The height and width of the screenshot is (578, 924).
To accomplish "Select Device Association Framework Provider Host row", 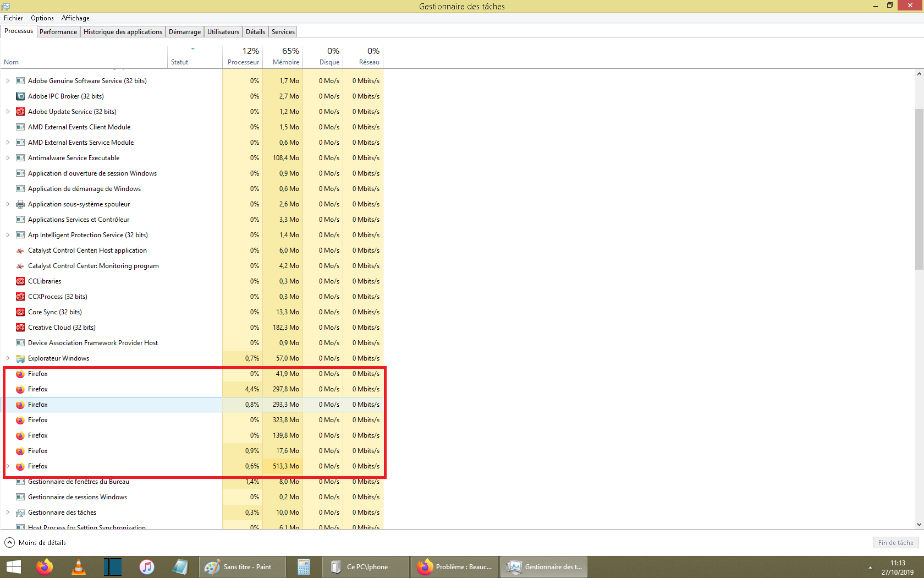I will tap(193, 343).
